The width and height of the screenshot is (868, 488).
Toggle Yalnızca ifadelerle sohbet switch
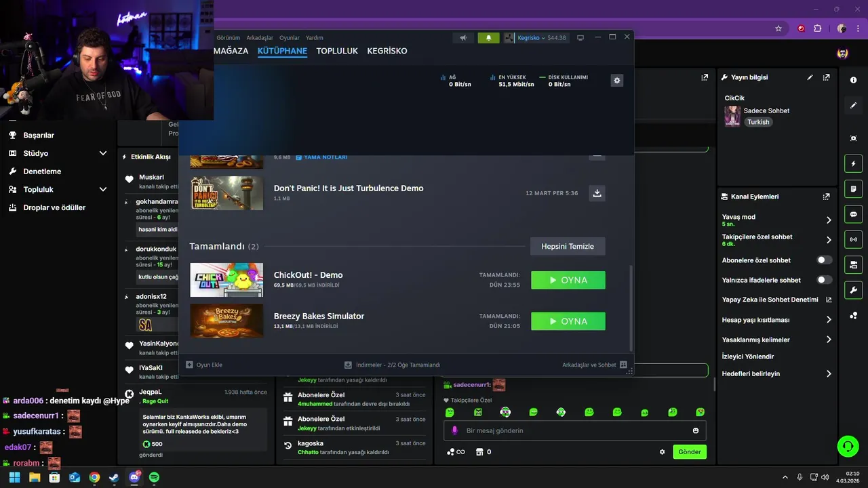(825, 280)
